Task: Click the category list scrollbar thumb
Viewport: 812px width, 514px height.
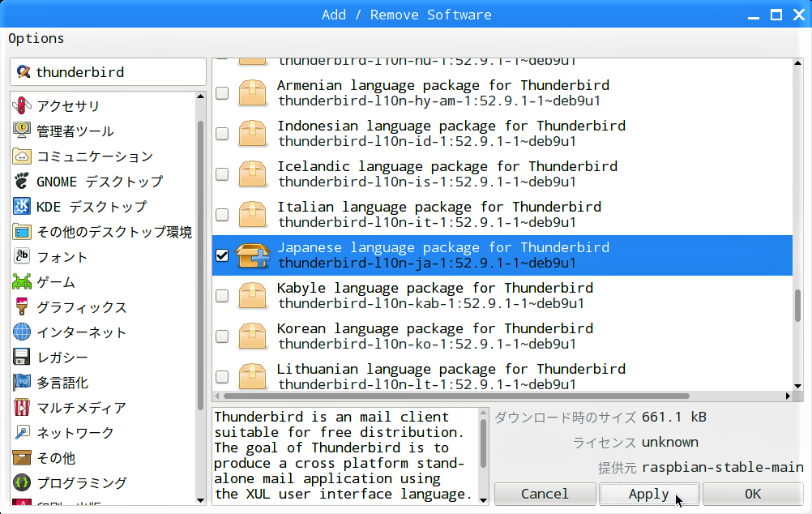Action: coord(200,265)
